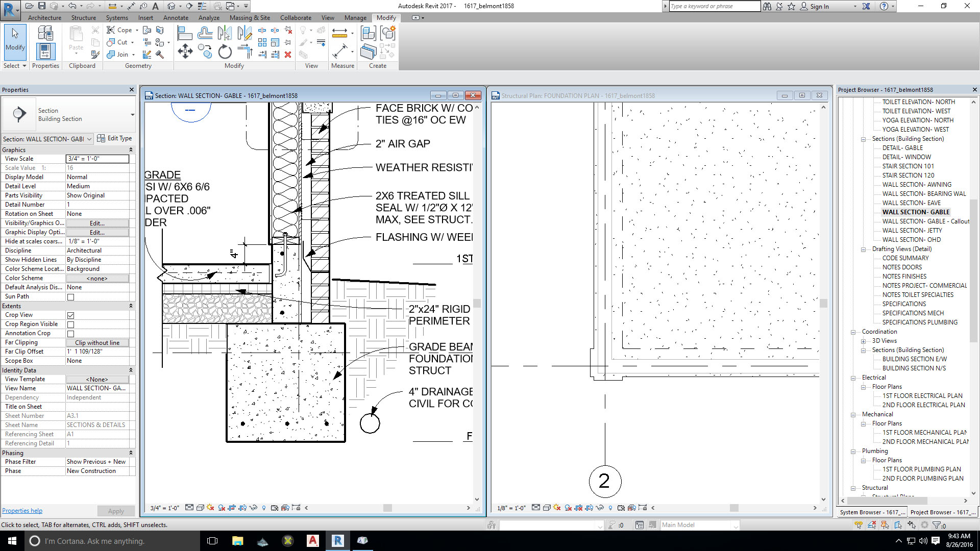Click the red Delete icon
Image resolution: width=980 pixels, height=551 pixels.
[x=288, y=55]
